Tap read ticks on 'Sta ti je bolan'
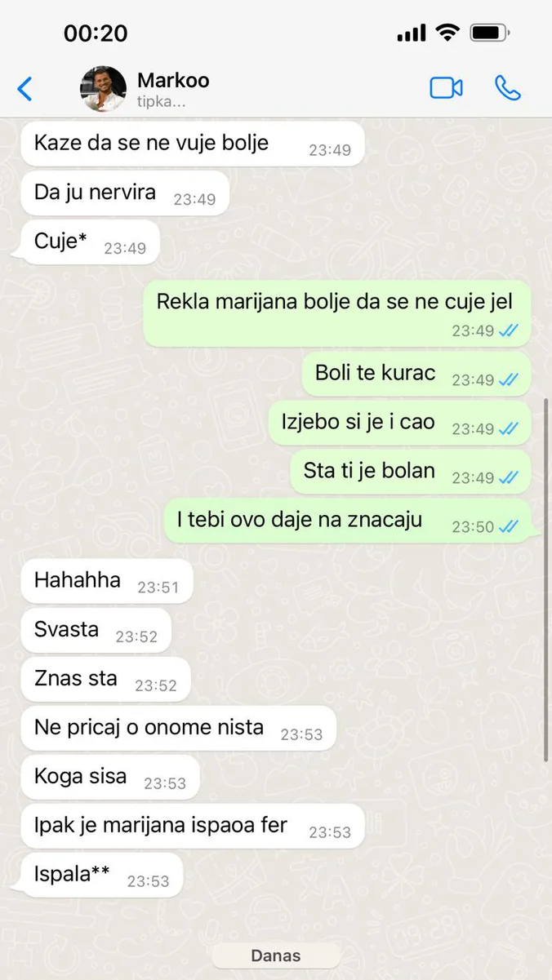552x980 pixels. (508, 477)
